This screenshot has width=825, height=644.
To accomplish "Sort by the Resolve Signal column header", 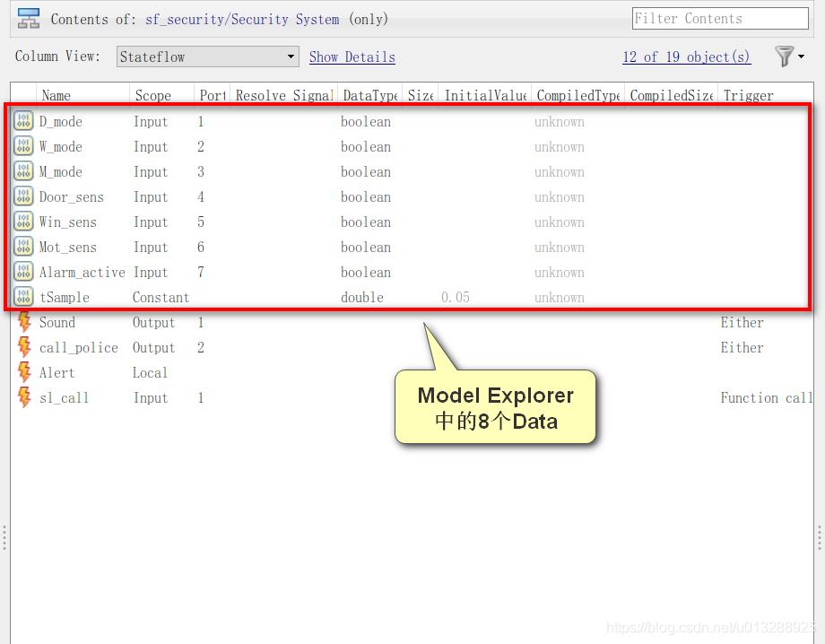I will click(x=284, y=95).
